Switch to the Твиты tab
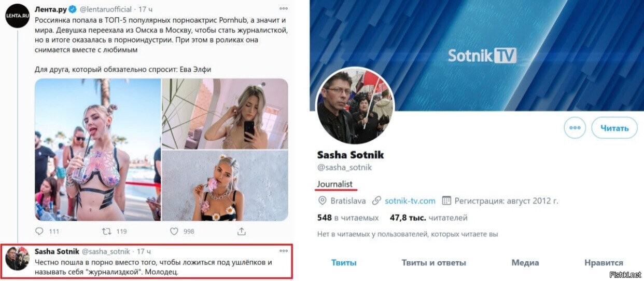 [x=344, y=263]
